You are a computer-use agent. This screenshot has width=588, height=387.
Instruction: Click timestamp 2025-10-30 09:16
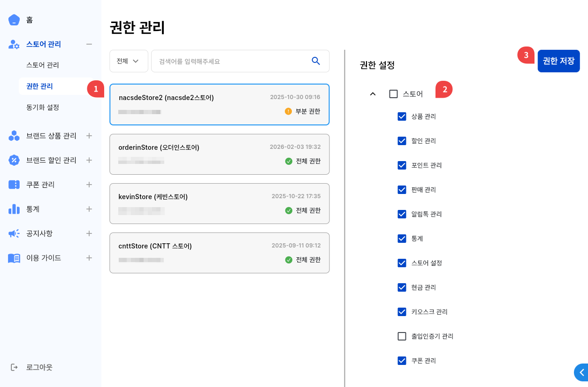(295, 97)
